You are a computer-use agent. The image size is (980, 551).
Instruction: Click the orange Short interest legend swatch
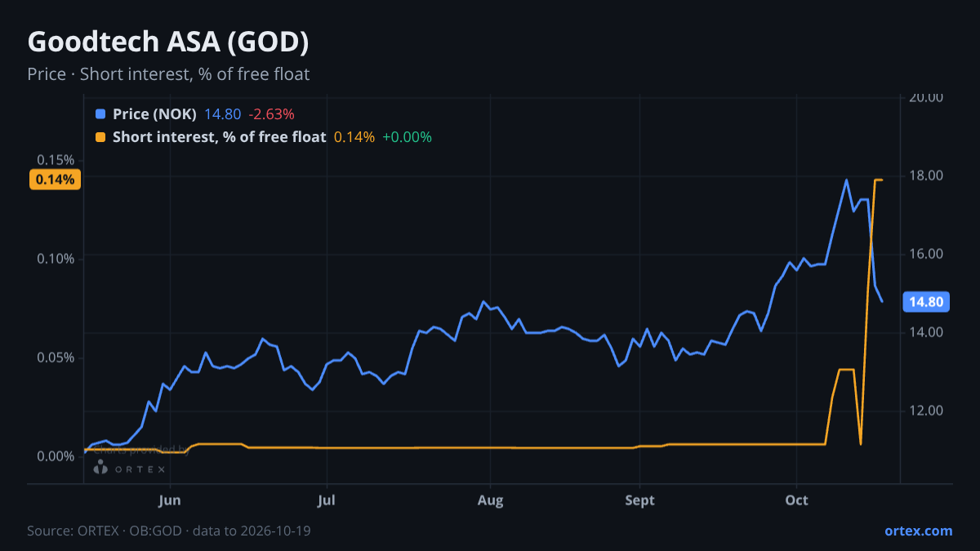(x=100, y=137)
